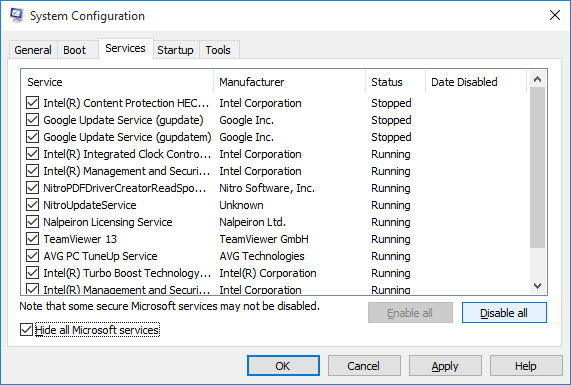Go to the Startup tab
Screen dimensions: 571x385
(176, 50)
